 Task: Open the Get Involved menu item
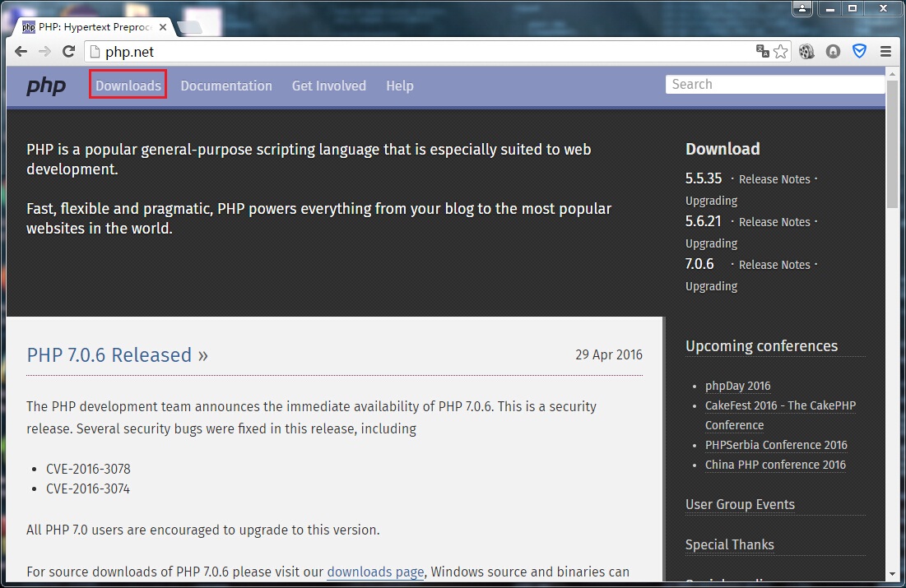click(329, 86)
